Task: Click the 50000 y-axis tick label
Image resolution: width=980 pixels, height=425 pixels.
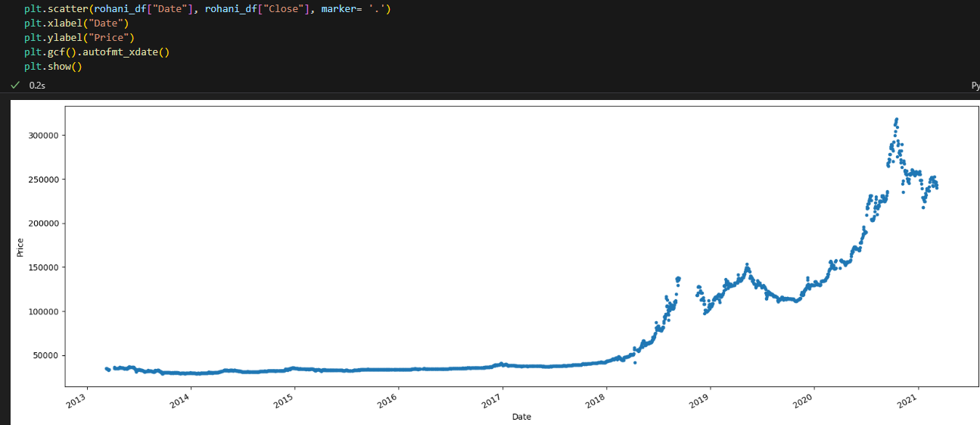Action: tap(46, 355)
